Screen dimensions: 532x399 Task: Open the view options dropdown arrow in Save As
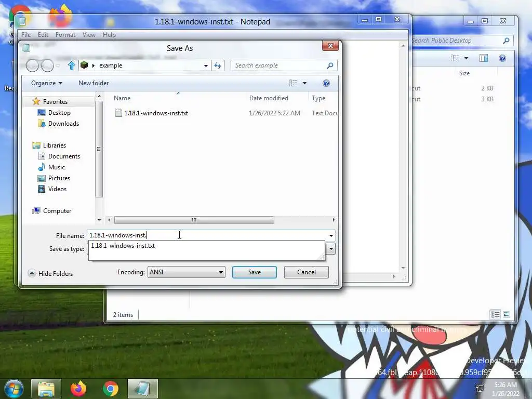pos(304,83)
